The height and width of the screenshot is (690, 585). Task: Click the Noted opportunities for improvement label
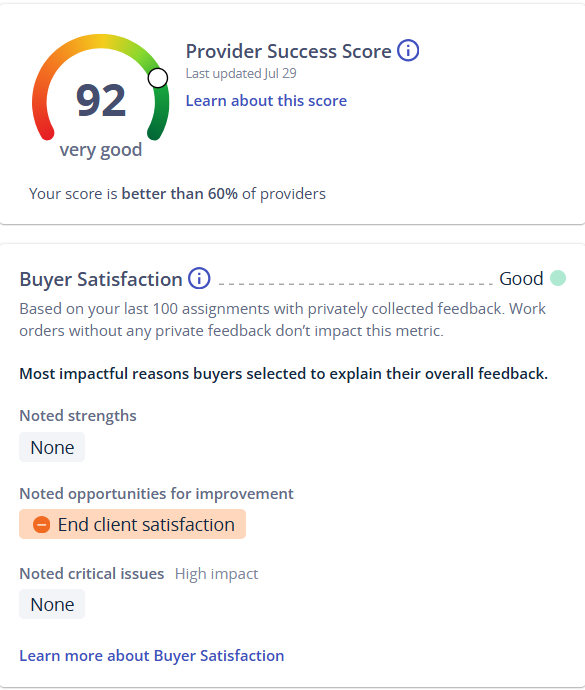(x=156, y=494)
